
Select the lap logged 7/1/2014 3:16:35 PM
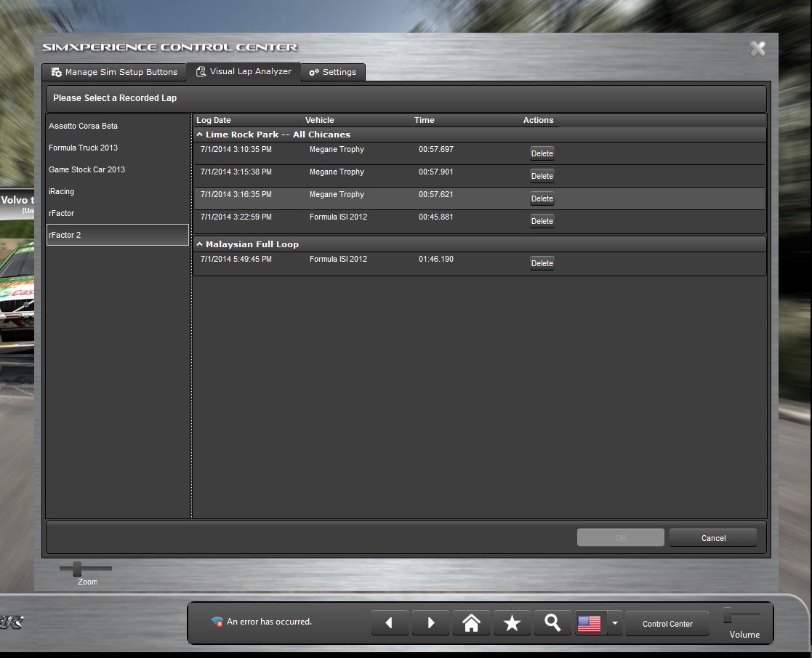[x=480, y=199]
